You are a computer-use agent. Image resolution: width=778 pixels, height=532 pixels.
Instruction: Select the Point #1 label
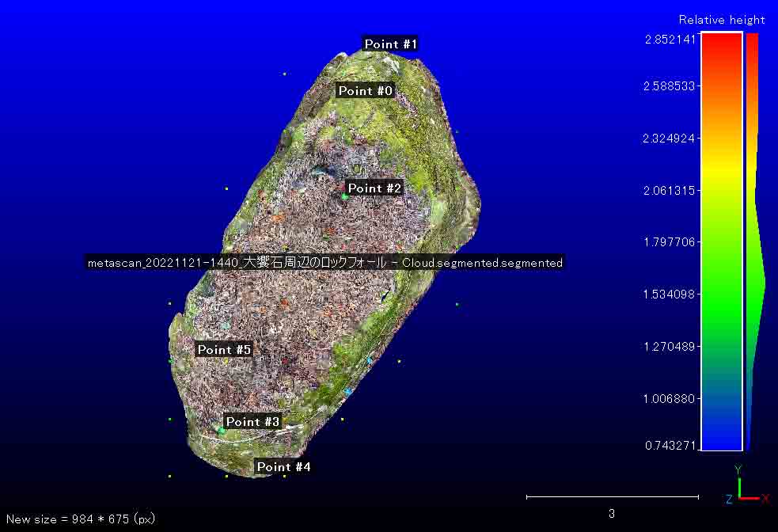(x=390, y=44)
